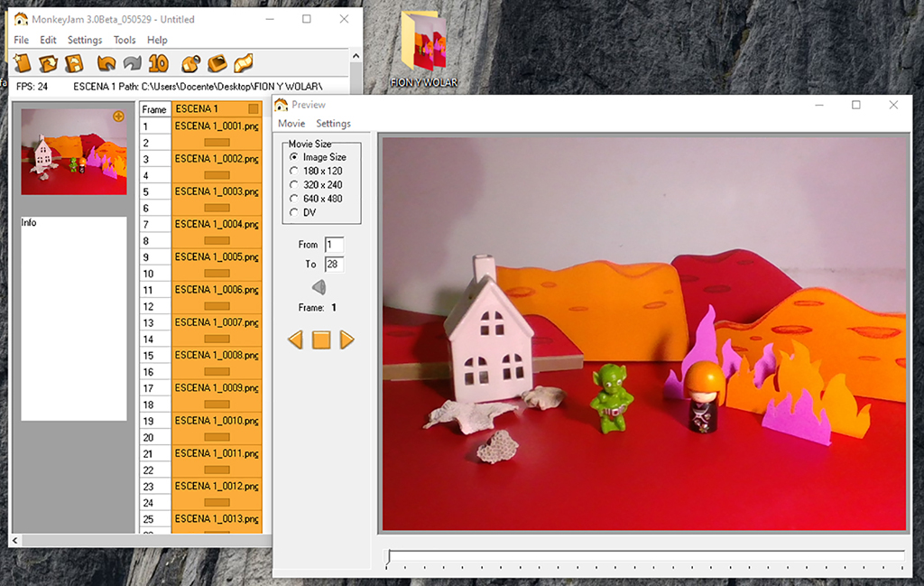Select the 320 x 240 movie size

click(293, 184)
